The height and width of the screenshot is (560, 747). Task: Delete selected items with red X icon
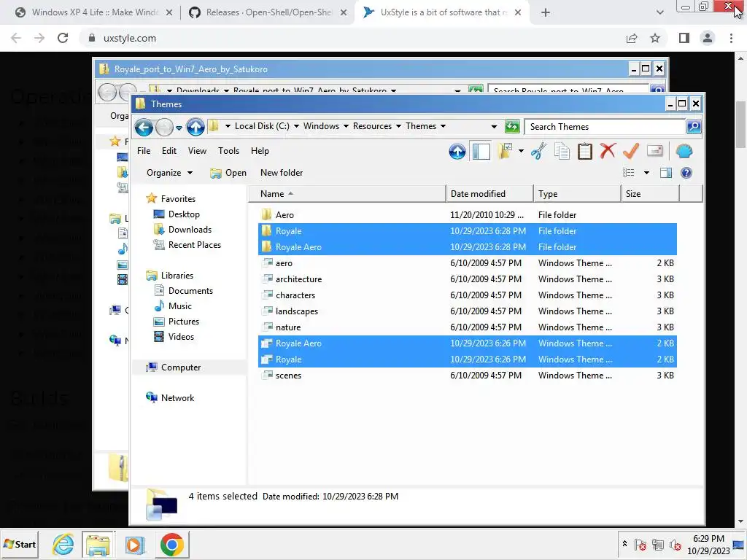tap(608, 152)
